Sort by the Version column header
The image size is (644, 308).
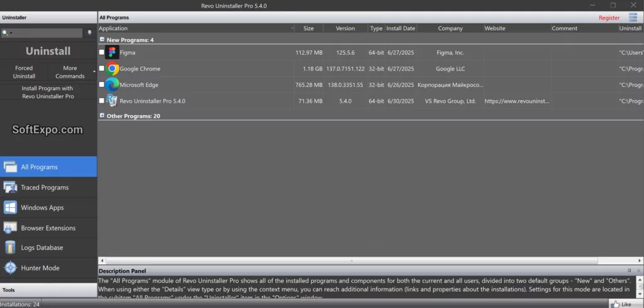345,28
